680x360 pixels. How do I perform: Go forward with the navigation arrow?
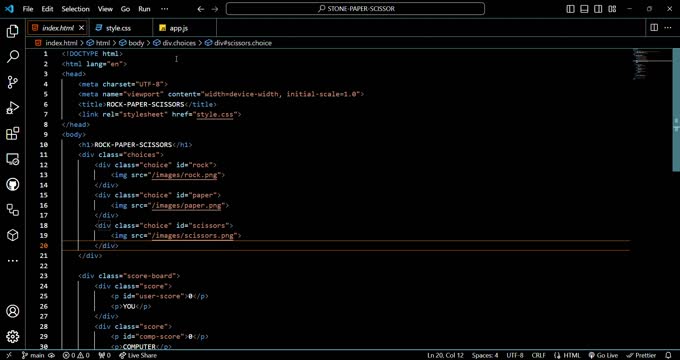215,9
